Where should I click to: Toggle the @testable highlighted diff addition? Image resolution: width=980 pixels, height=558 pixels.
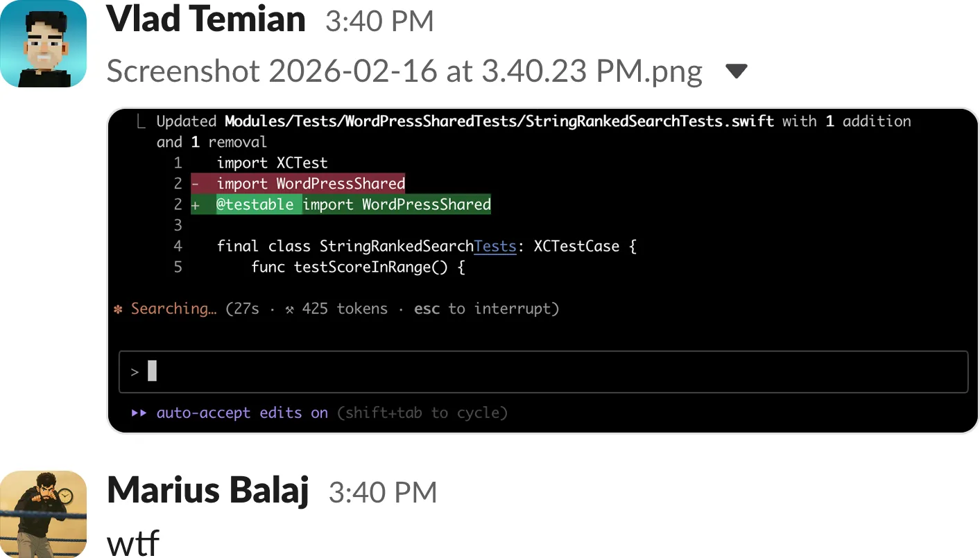coord(268,204)
